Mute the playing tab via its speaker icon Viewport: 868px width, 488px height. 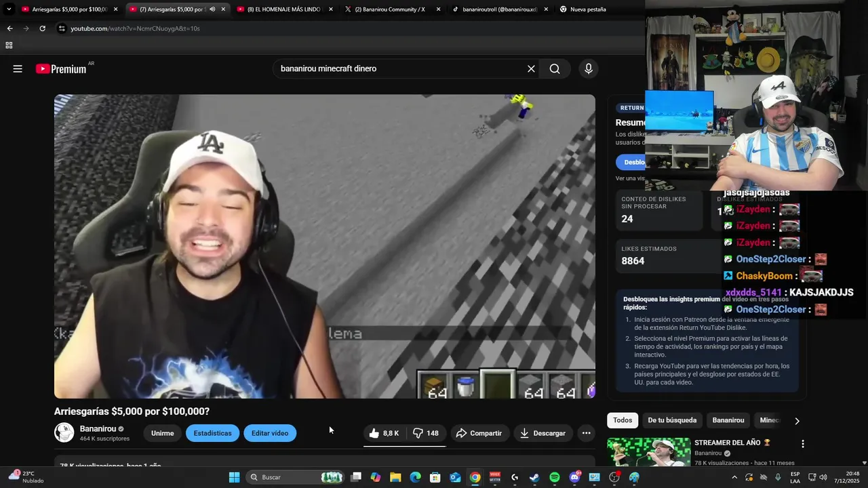point(212,9)
